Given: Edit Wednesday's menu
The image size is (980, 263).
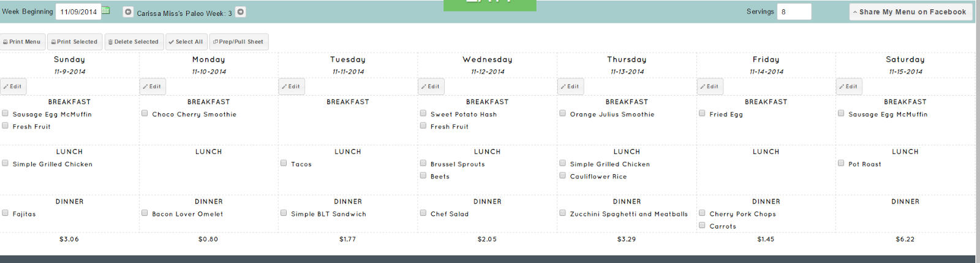Looking at the screenshot, I should 431,86.
